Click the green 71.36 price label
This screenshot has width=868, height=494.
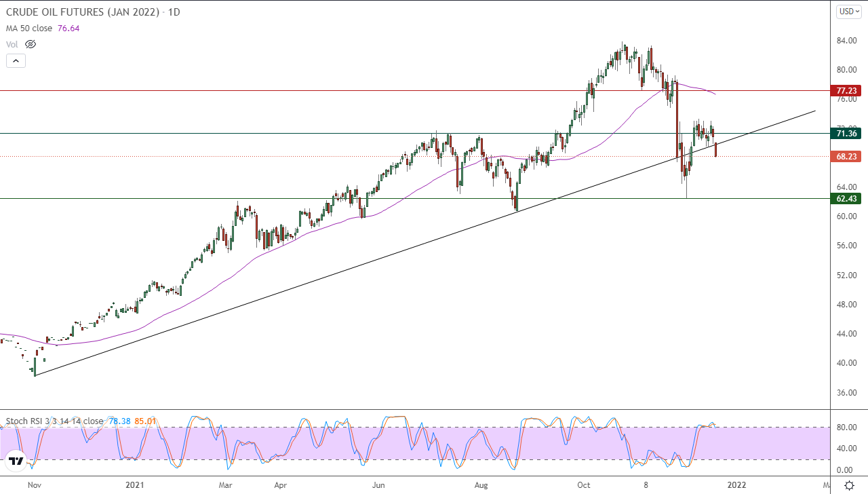coord(847,134)
